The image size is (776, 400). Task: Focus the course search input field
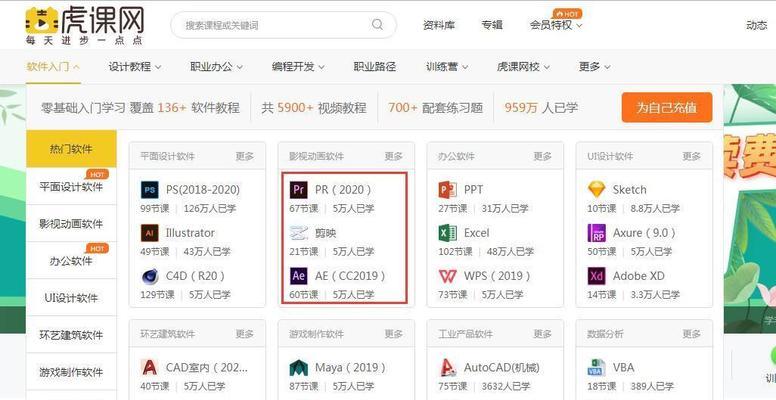(283, 25)
